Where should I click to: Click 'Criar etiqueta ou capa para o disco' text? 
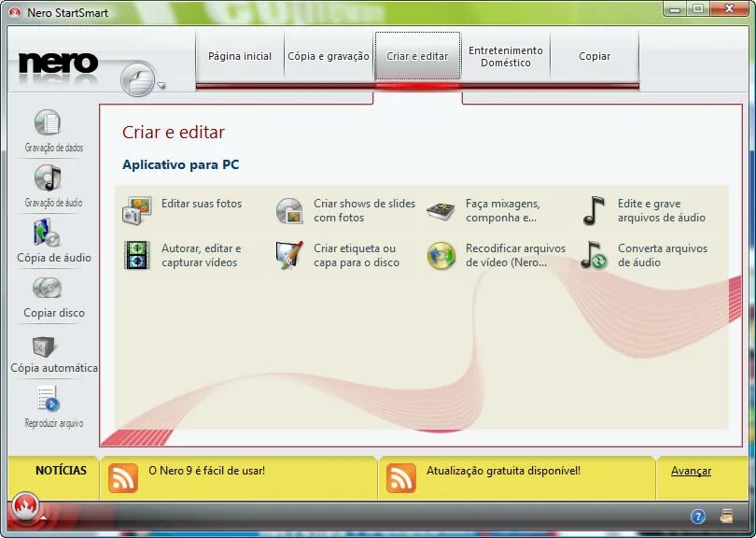357,255
